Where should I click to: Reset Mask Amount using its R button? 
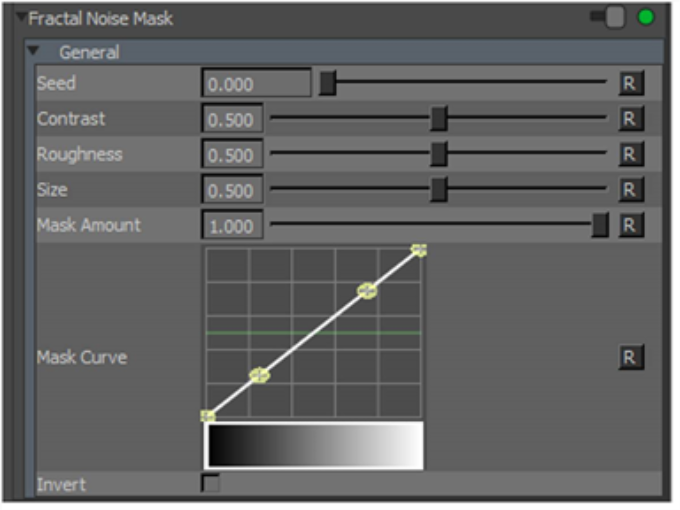pyautogui.click(x=629, y=225)
